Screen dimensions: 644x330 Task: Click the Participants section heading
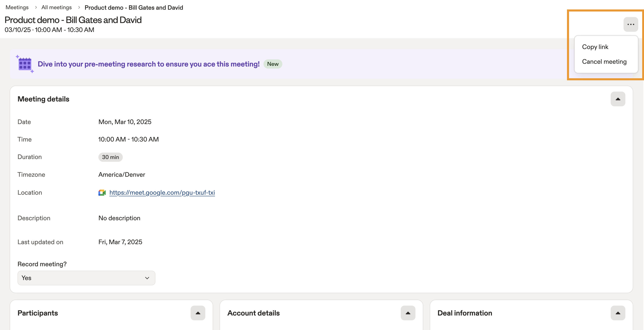coord(38,313)
